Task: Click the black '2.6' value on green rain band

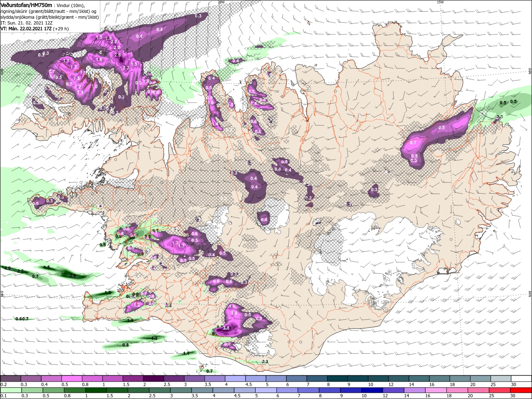Action: click(x=73, y=276)
